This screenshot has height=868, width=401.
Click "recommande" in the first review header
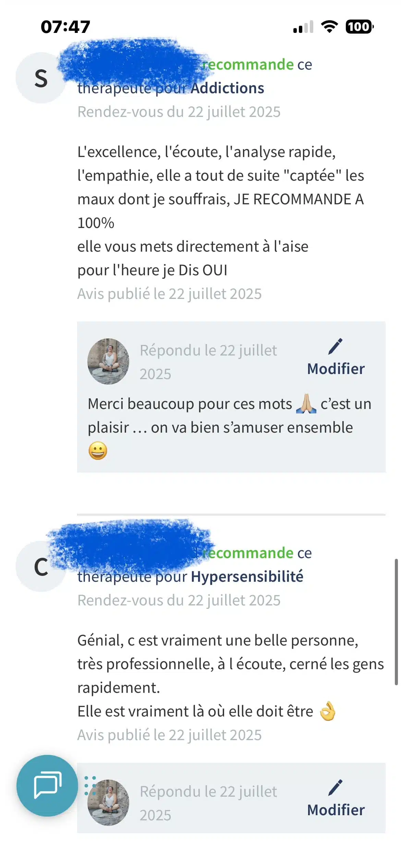[248, 64]
